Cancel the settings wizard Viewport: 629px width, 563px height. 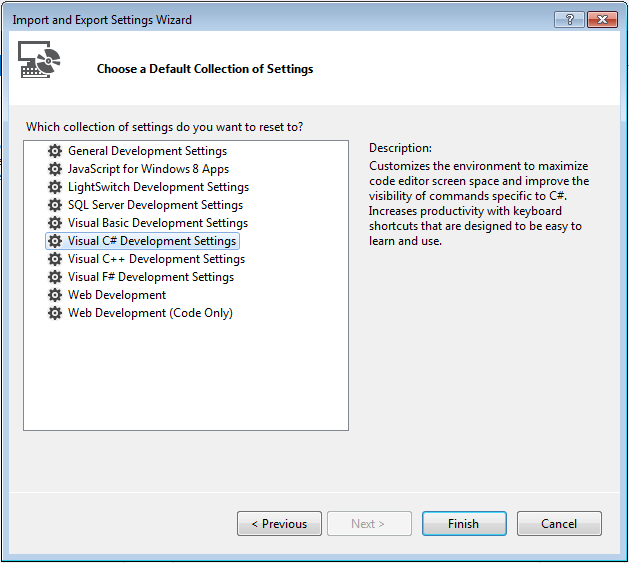click(x=559, y=524)
